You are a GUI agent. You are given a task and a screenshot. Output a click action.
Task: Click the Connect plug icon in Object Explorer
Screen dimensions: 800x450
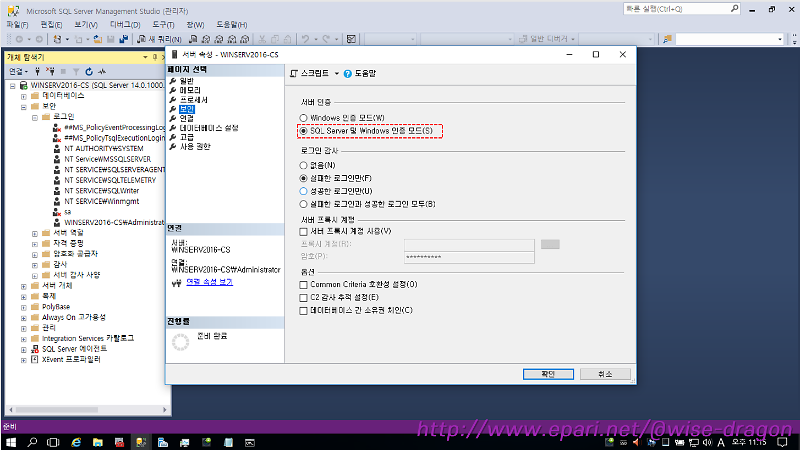37,71
